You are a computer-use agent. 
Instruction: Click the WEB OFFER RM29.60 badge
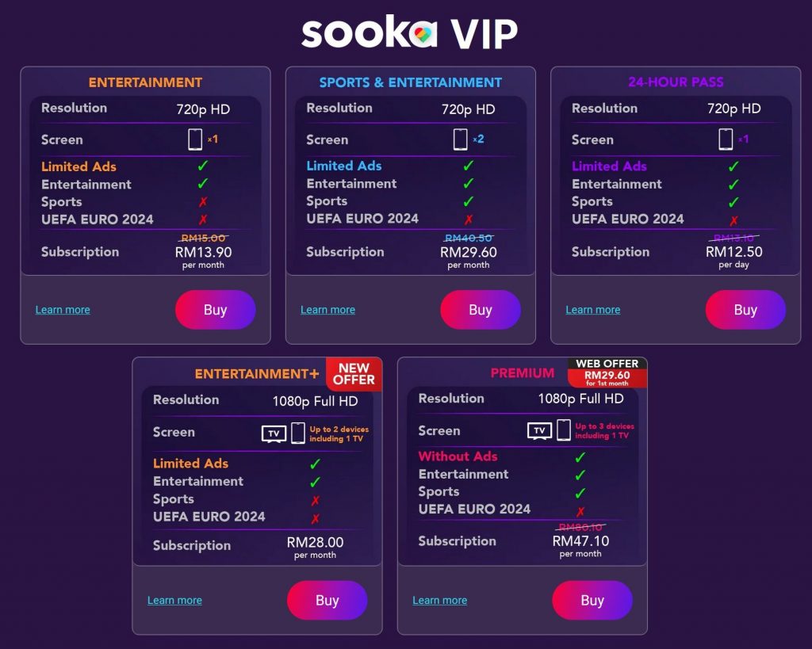point(607,372)
